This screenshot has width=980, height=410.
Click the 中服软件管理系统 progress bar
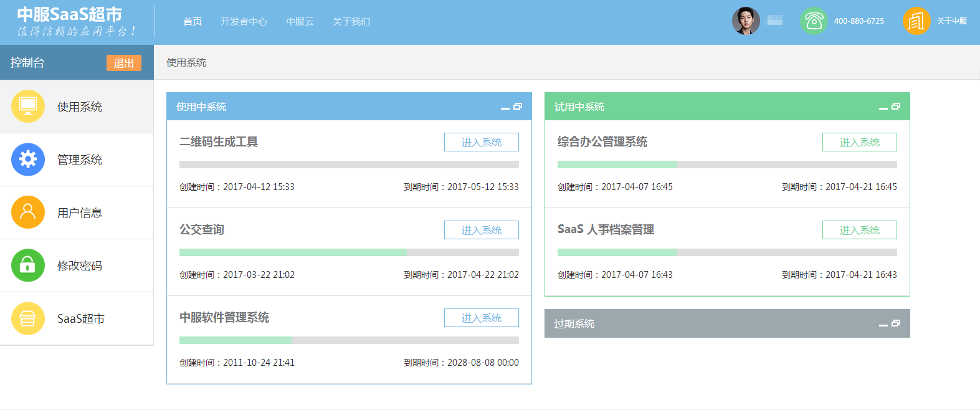[349, 340]
